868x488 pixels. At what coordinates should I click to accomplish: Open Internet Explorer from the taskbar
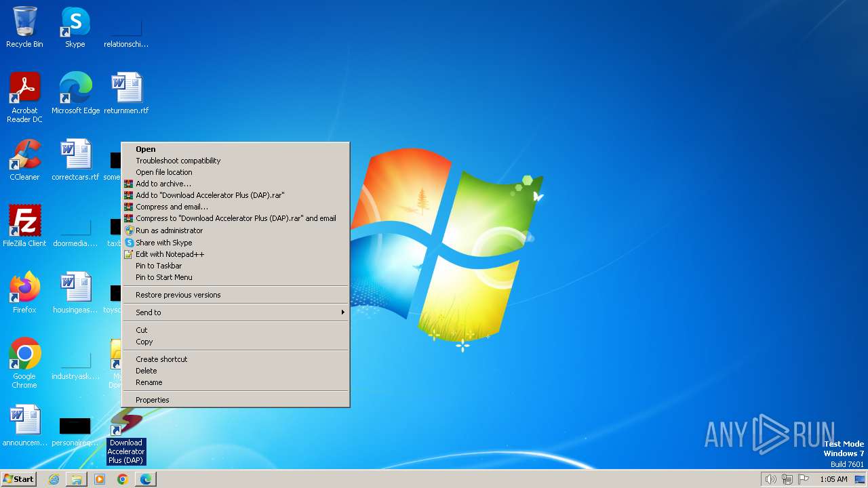[54, 479]
